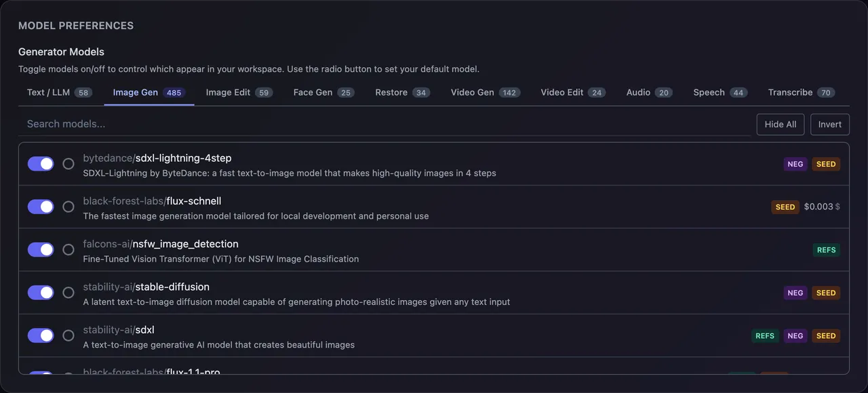Go to the Restore tab

(403, 92)
